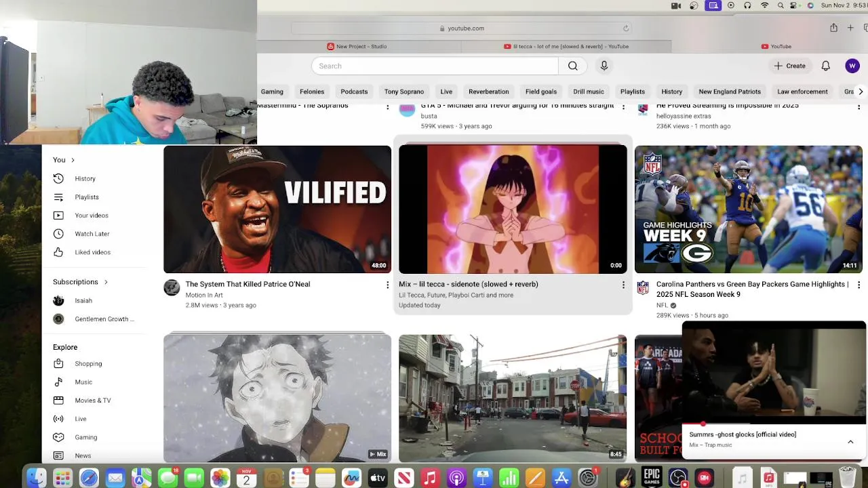
Task: Open the W account avatar menu
Action: pos(852,66)
